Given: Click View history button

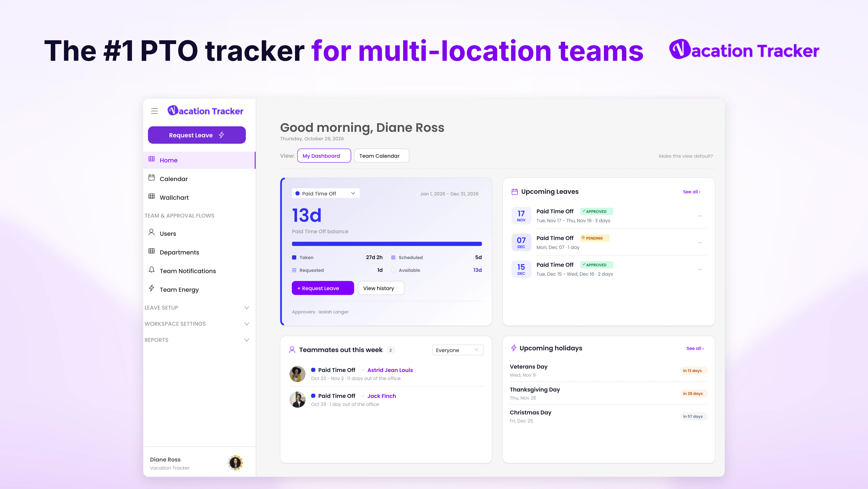Looking at the screenshot, I should pos(381,288).
